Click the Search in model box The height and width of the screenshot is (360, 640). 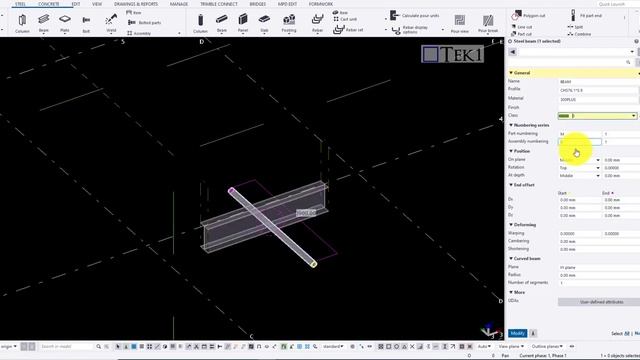pos(67,347)
